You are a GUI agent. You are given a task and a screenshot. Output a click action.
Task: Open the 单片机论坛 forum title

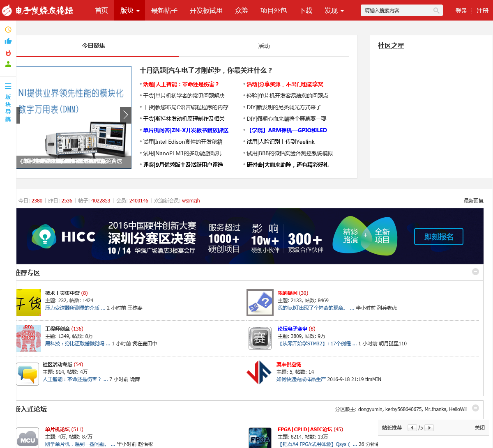click(x=58, y=429)
